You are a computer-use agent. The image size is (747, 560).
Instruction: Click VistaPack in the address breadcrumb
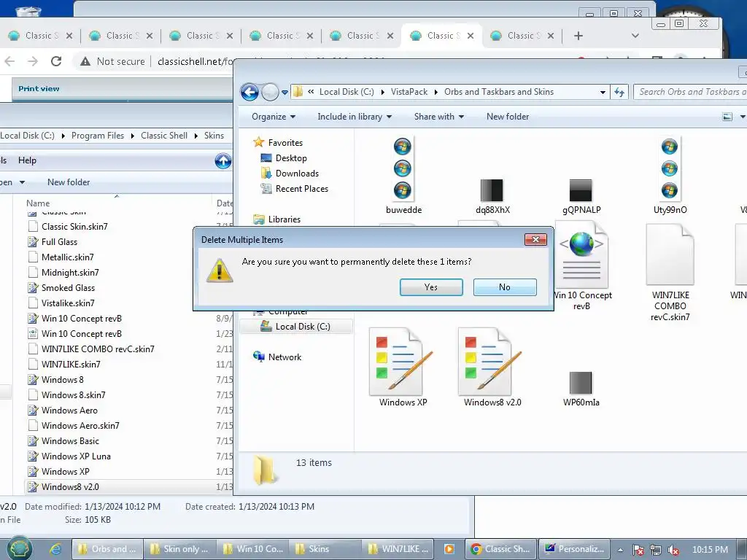409,92
